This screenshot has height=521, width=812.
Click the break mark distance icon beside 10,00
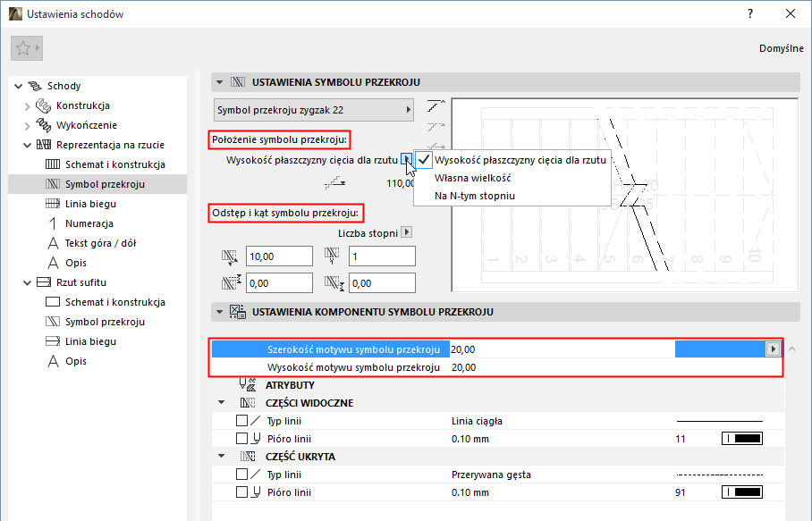pyautogui.click(x=230, y=256)
